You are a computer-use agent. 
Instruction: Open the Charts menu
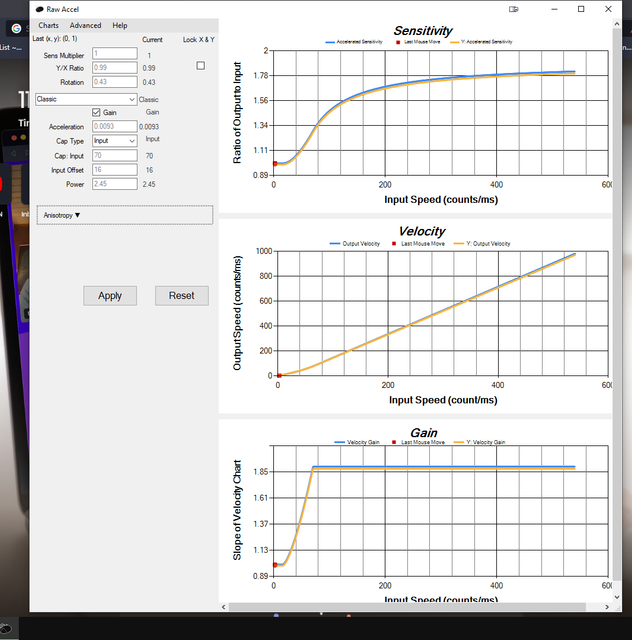48,25
